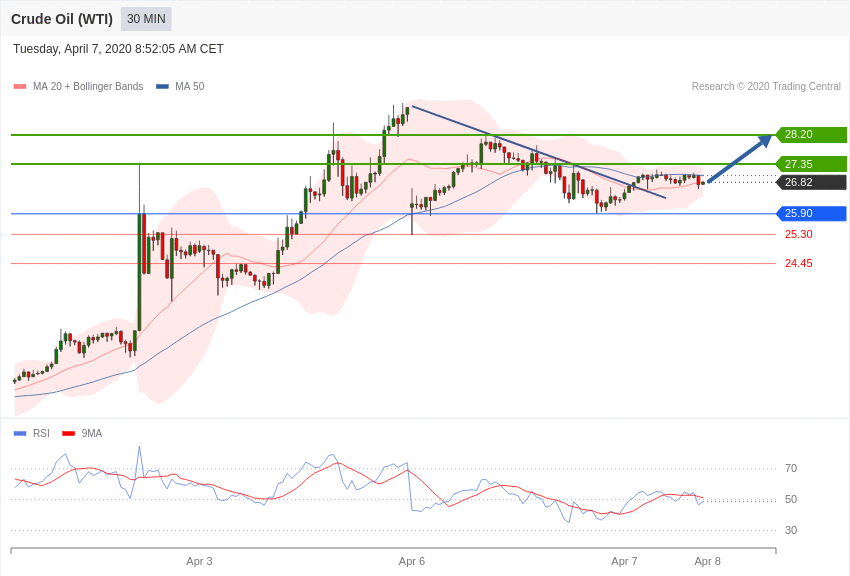Click the Crude Oil (WTI) title
The image size is (850, 576).
(x=62, y=19)
